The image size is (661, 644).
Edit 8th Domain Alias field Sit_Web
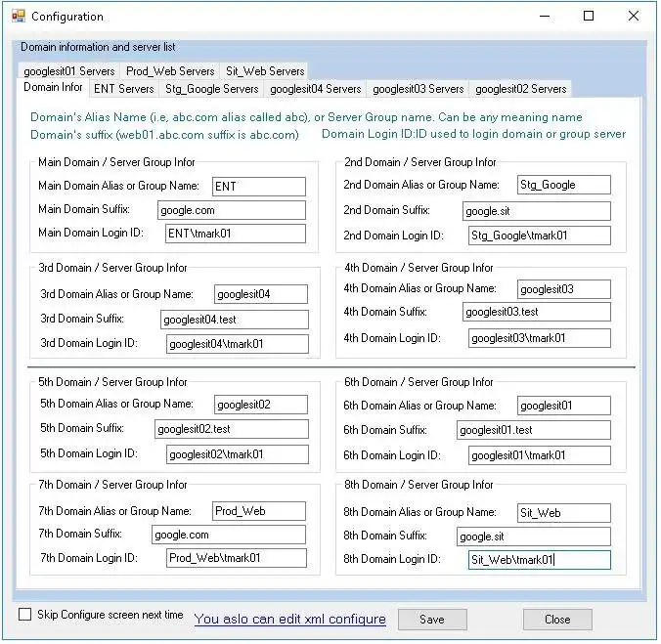click(x=564, y=513)
